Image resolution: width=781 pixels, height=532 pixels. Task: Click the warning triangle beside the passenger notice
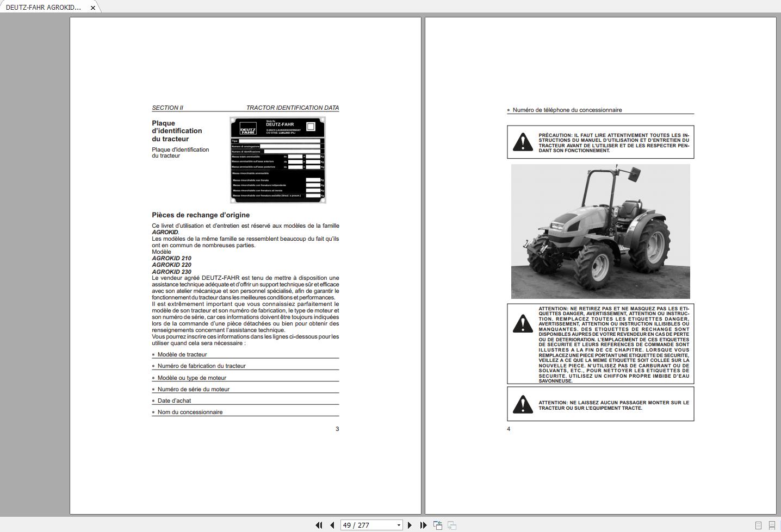523,404
